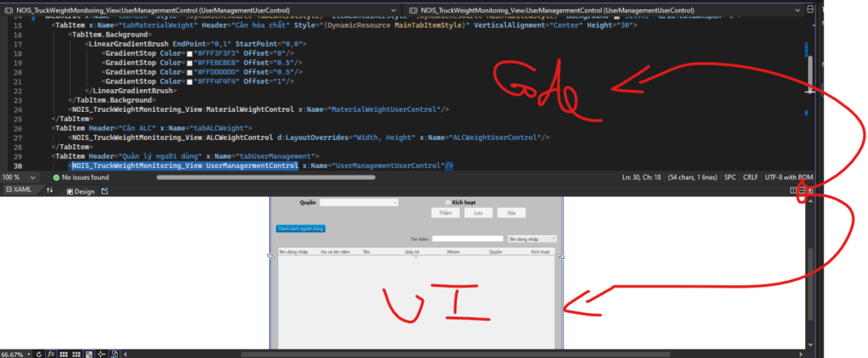Click in the Tìm kiếm search field
This screenshot has width=868, height=358.
click(467, 239)
